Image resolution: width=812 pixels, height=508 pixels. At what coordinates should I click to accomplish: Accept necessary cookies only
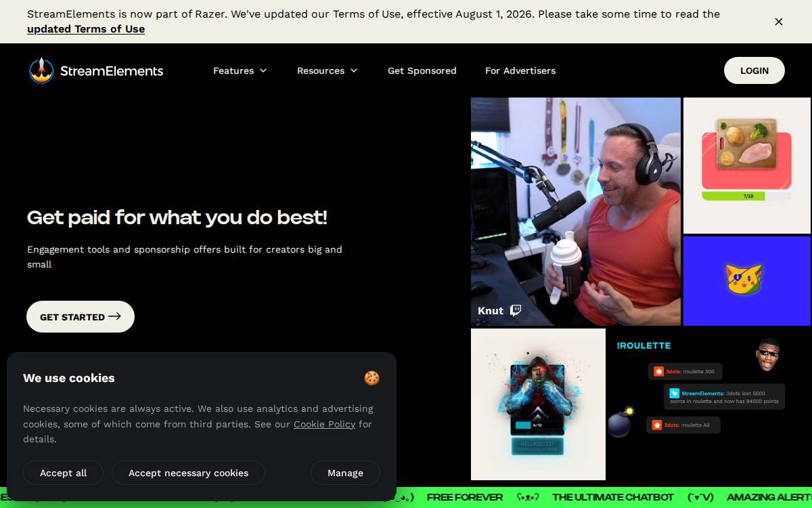click(x=188, y=473)
